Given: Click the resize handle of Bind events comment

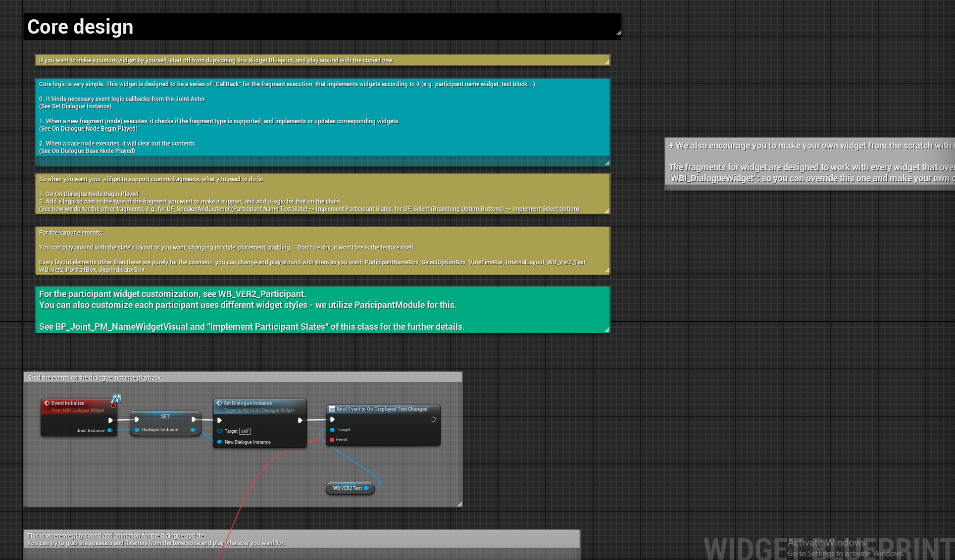Looking at the screenshot, I should tap(459, 504).
